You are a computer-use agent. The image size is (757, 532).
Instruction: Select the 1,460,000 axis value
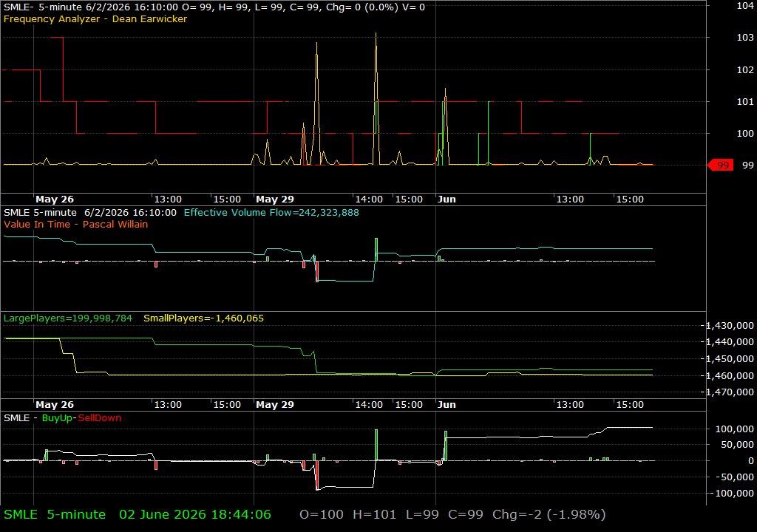pos(730,375)
